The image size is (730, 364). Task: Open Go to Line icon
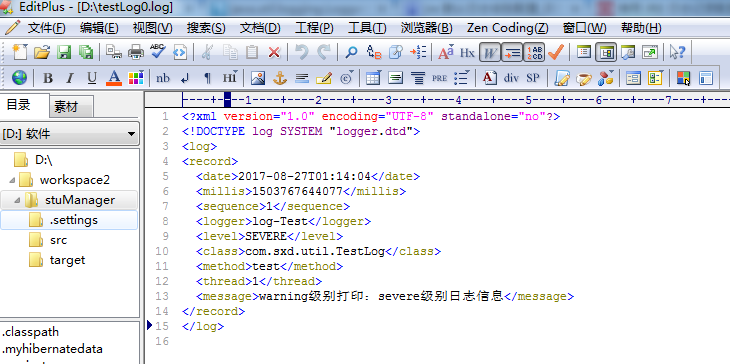click(x=418, y=52)
